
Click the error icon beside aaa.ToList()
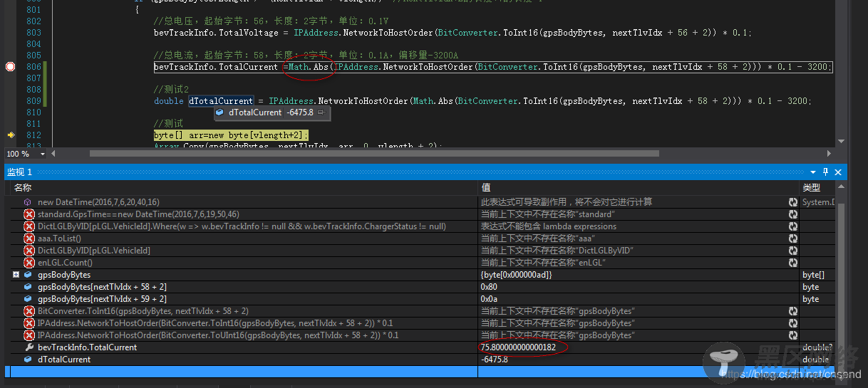(29, 238)
